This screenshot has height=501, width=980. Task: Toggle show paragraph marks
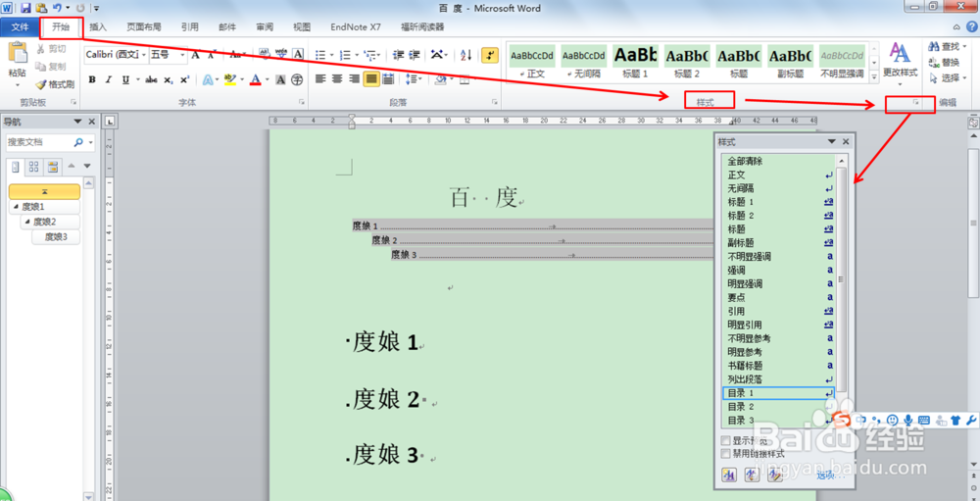pos(490,55)
